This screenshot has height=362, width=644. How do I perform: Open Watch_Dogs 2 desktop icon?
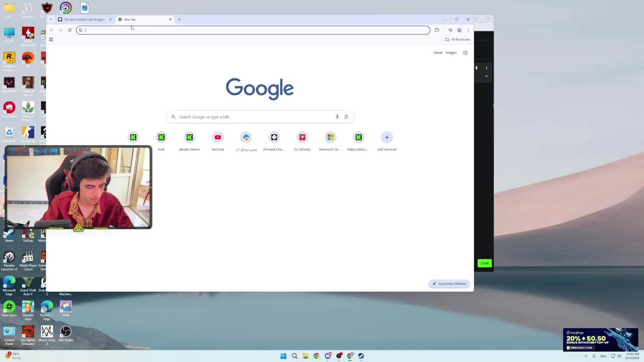click(47, 335)
